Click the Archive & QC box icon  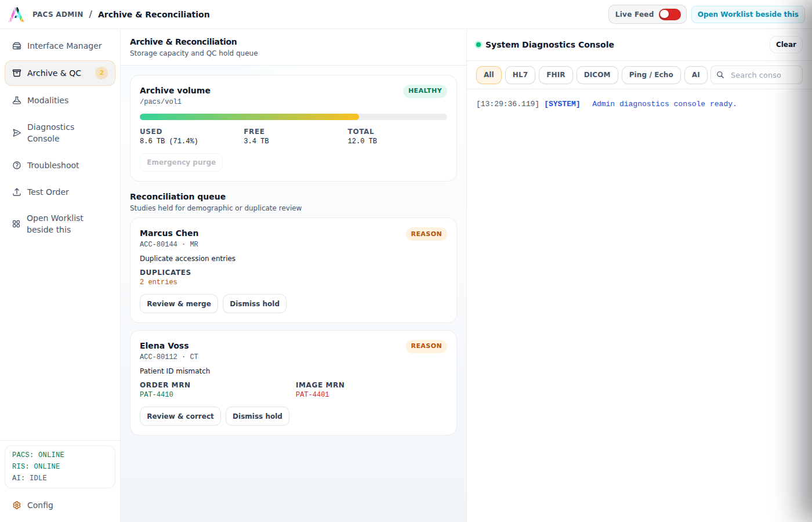[17, 73]
